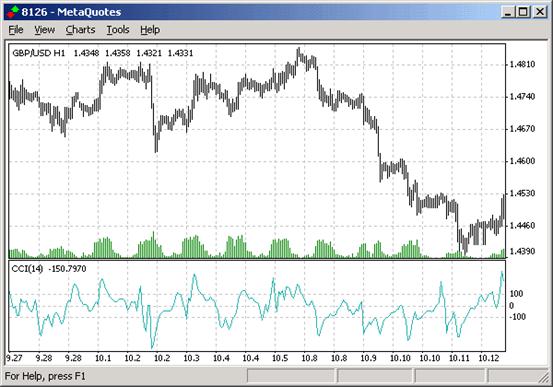Click the 100 level on CCI scale
Image resolution: width=553 pixels, height=387 pixels.
(x=516, y=294)
